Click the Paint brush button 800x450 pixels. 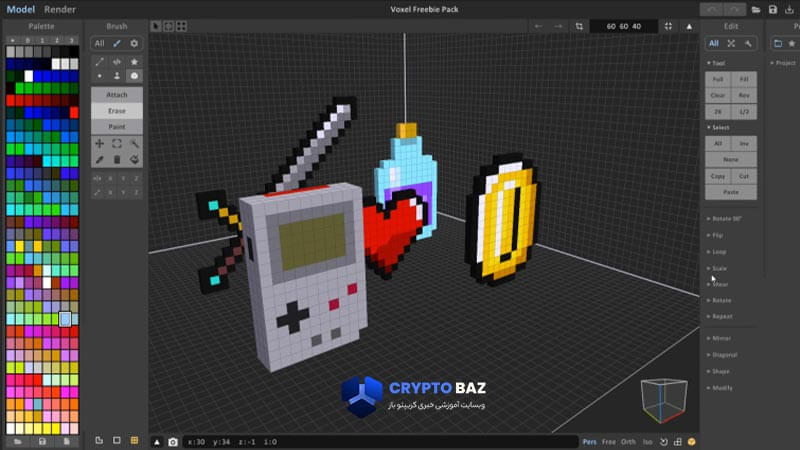click(x=117, y=127)
